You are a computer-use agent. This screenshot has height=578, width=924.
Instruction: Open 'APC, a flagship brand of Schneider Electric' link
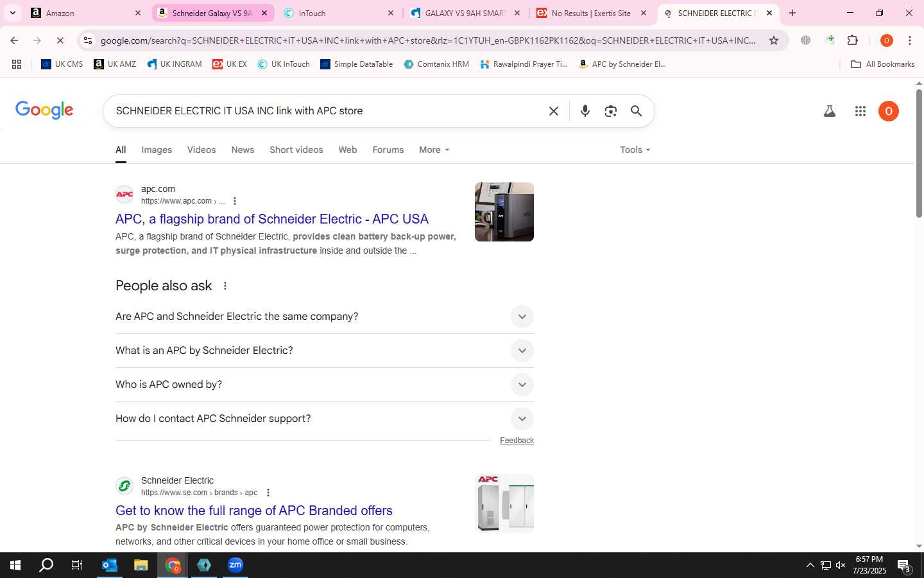point(272,219)
